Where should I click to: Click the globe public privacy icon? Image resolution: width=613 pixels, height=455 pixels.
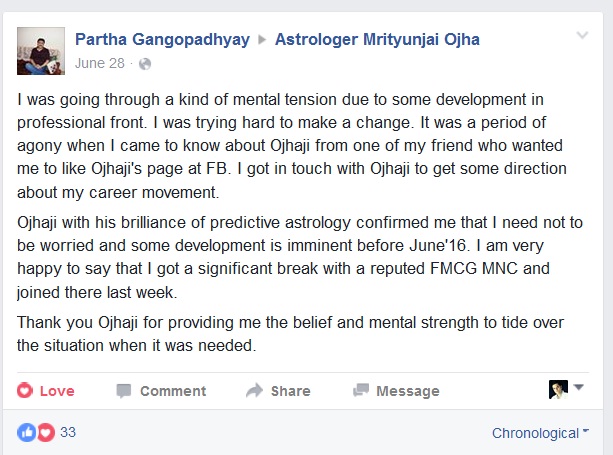pyautogui.click(x=145, y=64)
